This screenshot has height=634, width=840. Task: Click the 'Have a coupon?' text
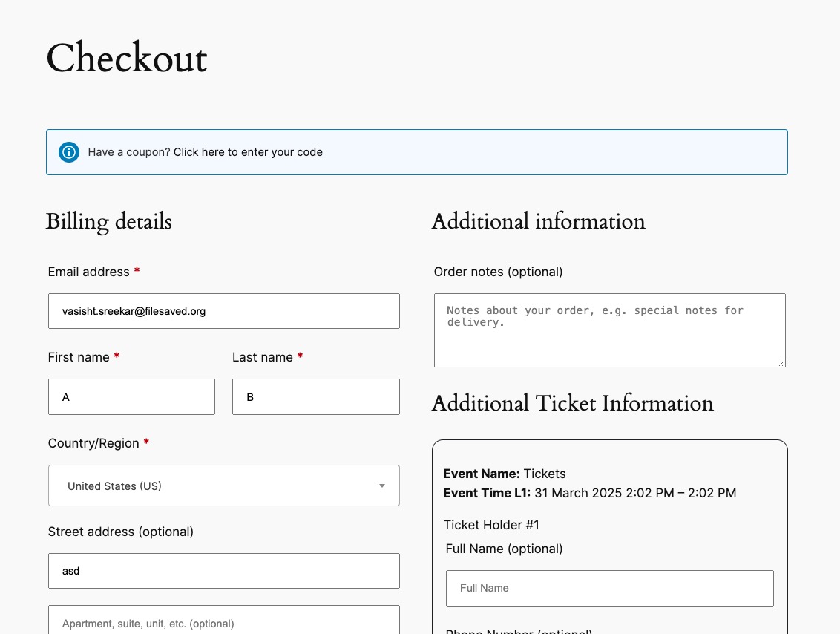point(129,152)
